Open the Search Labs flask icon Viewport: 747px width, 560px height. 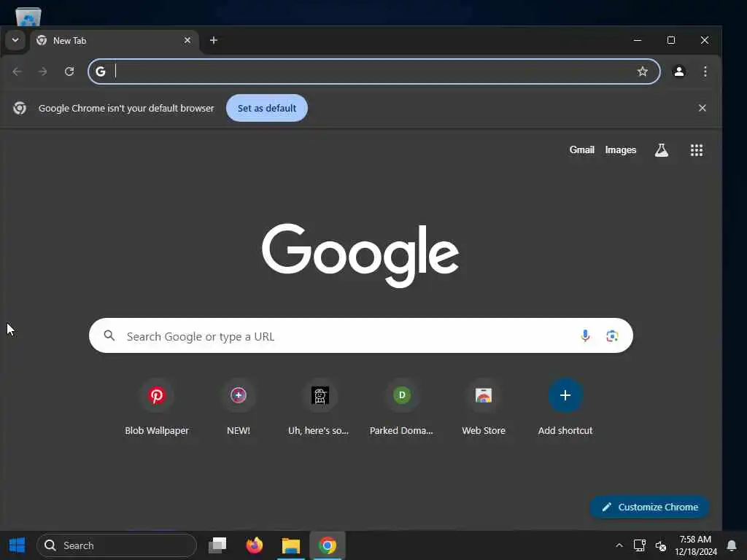point(661,150)
